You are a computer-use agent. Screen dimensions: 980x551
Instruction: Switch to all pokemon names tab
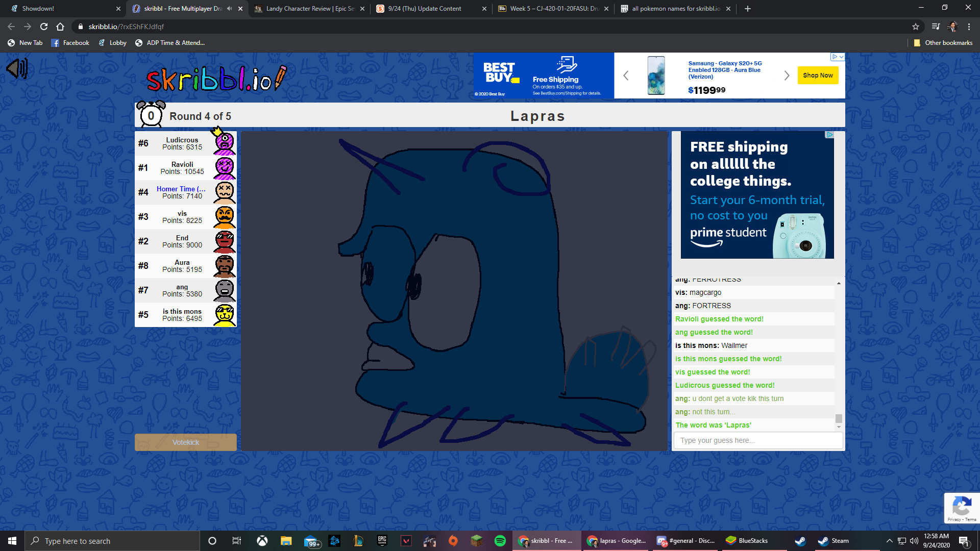[x=675, y=9]
